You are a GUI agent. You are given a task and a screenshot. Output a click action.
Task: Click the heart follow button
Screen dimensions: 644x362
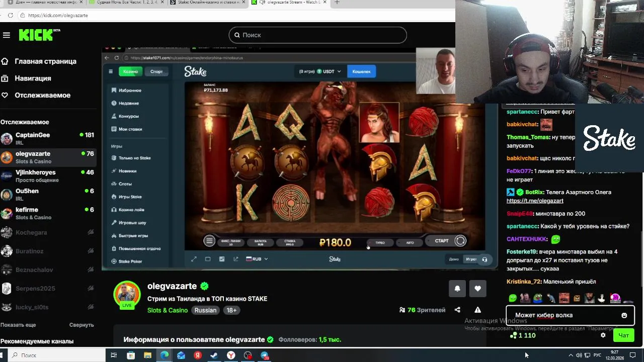(x=477, y=288)
